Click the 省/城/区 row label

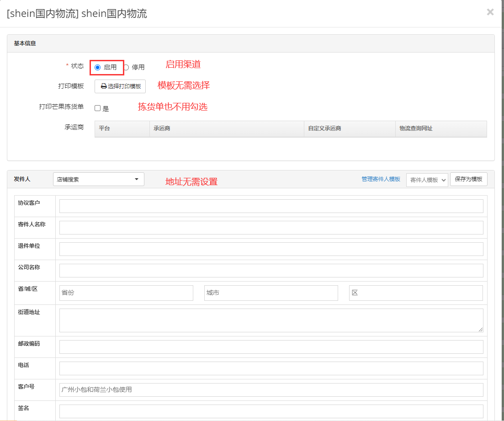pos(27,289)
